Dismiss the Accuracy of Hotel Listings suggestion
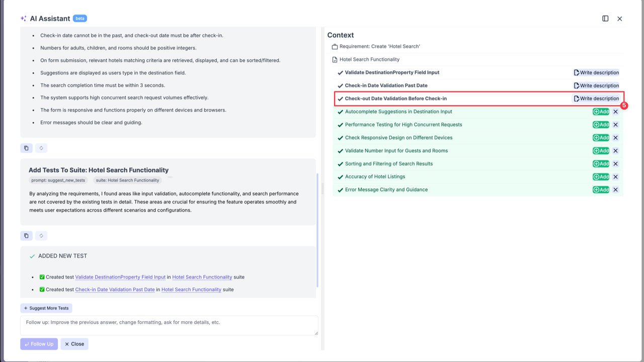This screenshot has width=644, height=362. [x=615, y=176]
